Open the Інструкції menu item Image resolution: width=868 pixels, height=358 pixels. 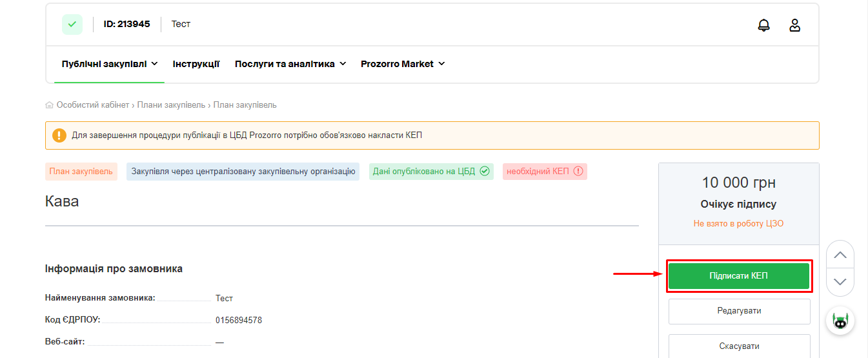196,64
